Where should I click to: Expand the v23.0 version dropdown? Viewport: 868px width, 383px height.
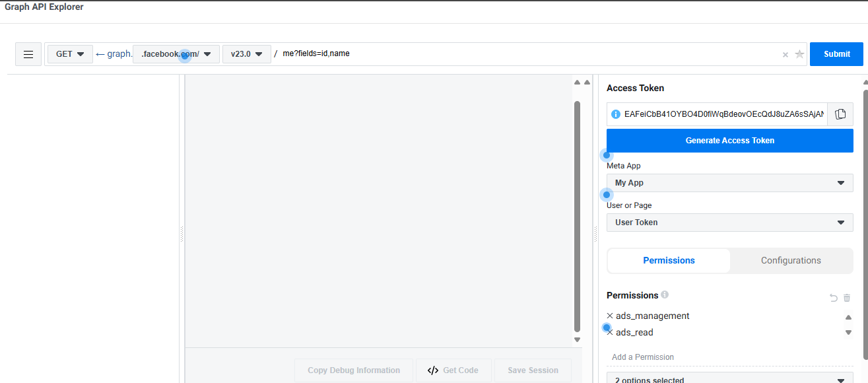click(x=247, y=54)
